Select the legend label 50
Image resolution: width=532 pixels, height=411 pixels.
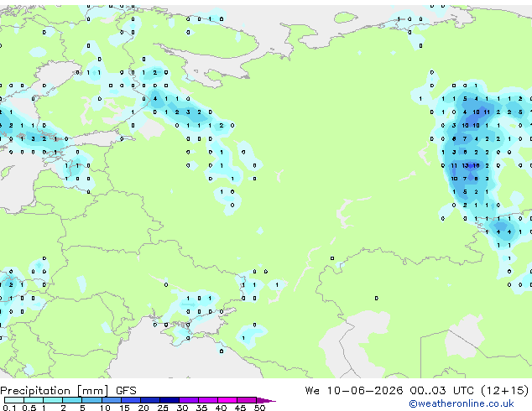click(x=259, y=408)
